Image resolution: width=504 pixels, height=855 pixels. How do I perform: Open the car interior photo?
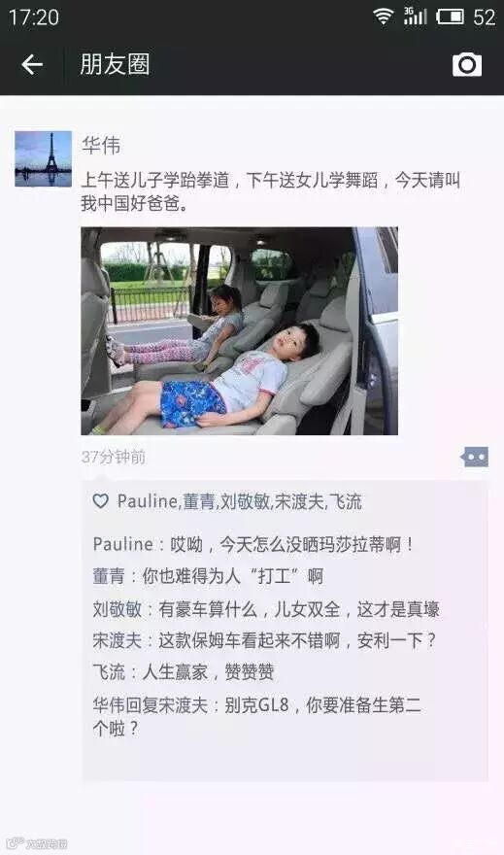(239, 331)
